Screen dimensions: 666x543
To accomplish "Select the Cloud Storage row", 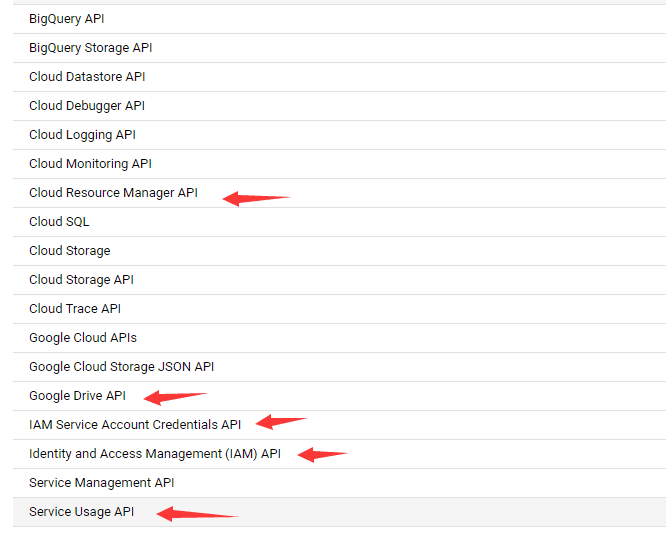I will tap(69, 251).
